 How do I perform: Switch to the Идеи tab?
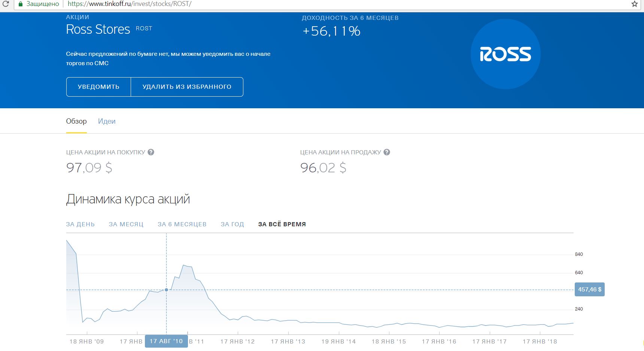tap(107, 121)
